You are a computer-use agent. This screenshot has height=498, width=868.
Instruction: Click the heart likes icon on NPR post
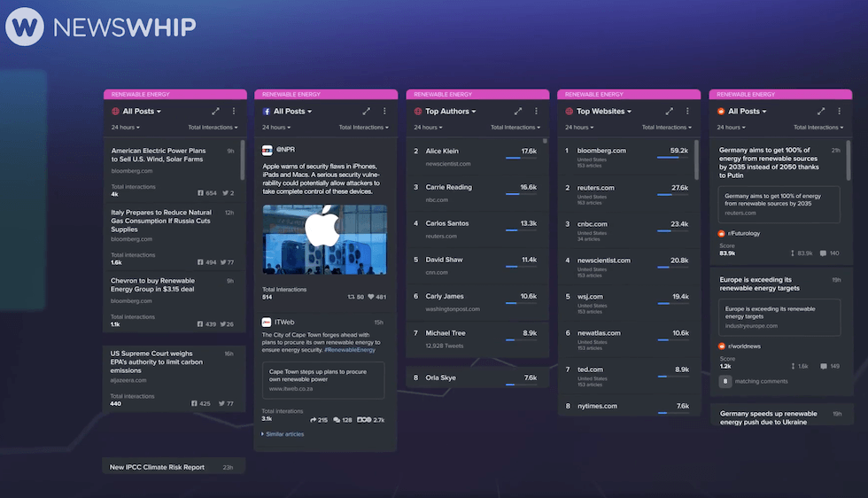[371, 297]
